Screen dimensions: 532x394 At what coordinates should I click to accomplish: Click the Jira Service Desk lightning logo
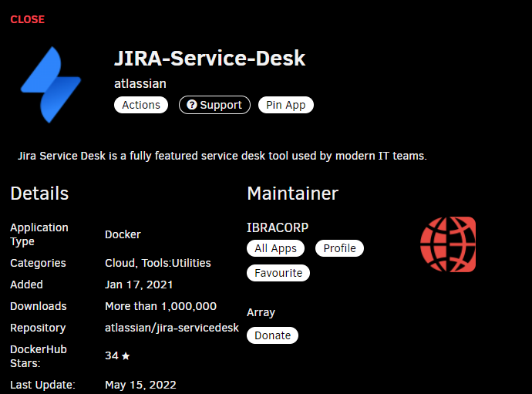51,85
